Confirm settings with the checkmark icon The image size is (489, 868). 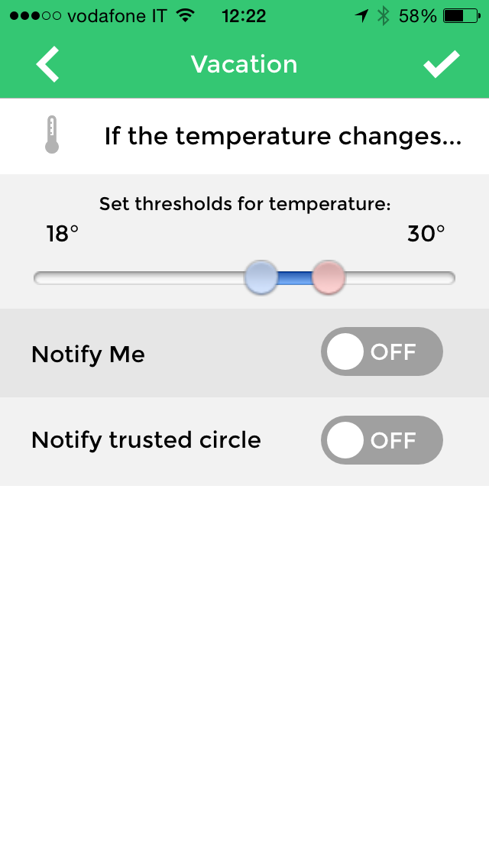point(442,64)
